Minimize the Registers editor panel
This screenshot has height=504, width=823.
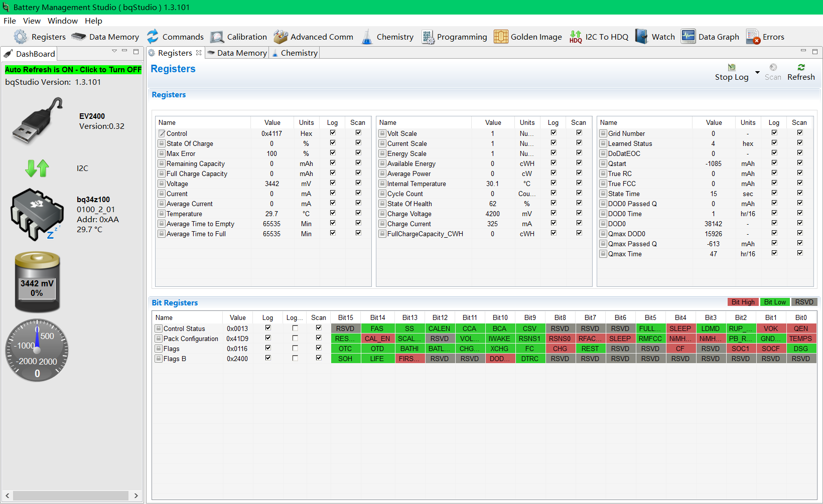pyautogui.click(x=803, y=51)
